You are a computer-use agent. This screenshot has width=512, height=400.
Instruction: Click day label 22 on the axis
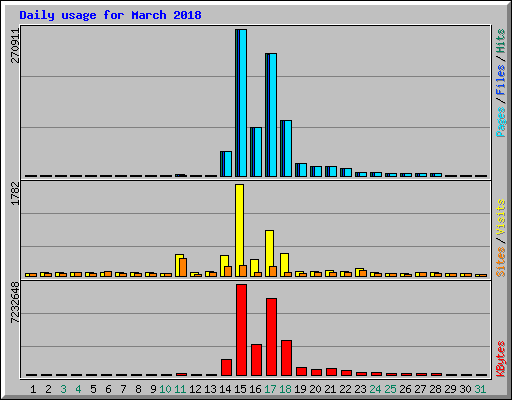point(345,389)
